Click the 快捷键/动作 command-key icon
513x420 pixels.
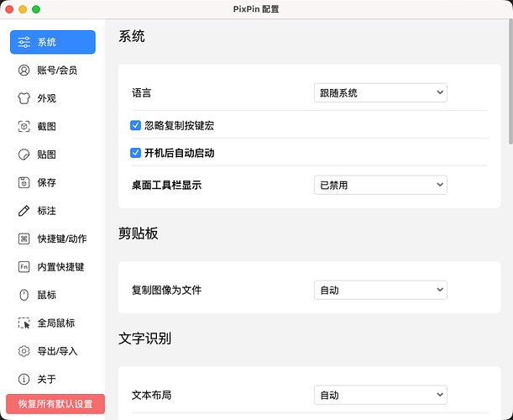24,239
